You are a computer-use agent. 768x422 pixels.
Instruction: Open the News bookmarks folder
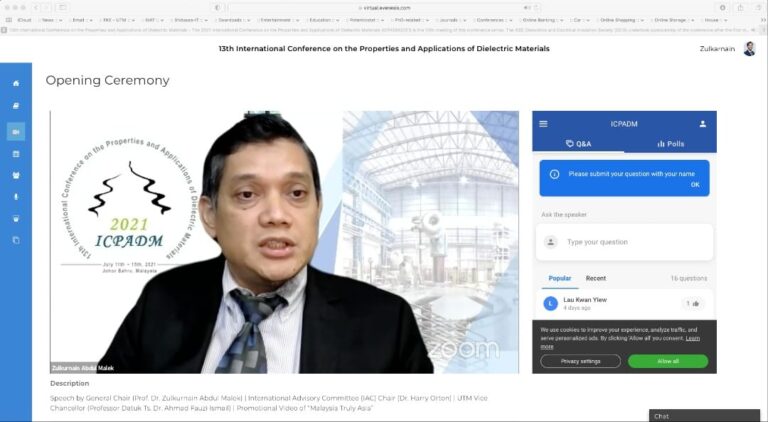tap(52, 20)
